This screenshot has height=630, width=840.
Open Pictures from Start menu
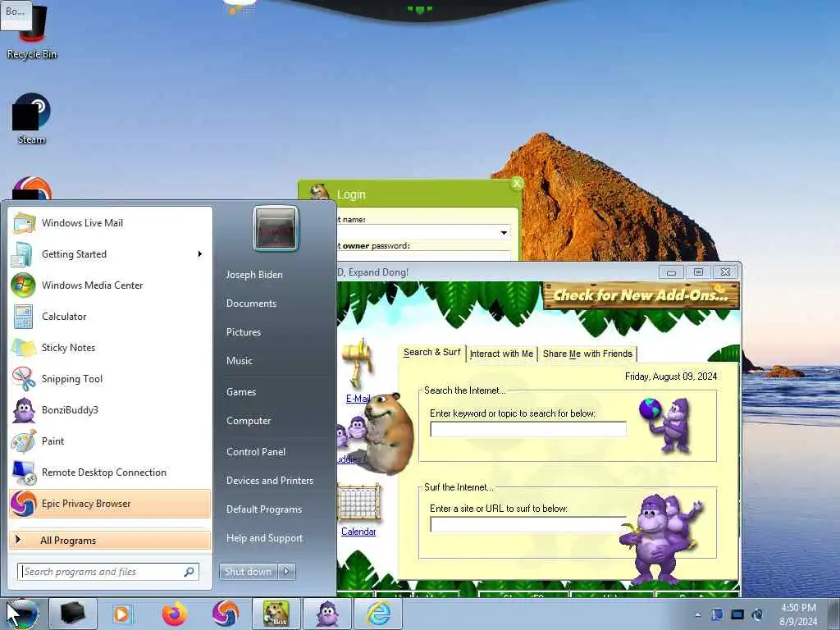click(x=244, y=332)
